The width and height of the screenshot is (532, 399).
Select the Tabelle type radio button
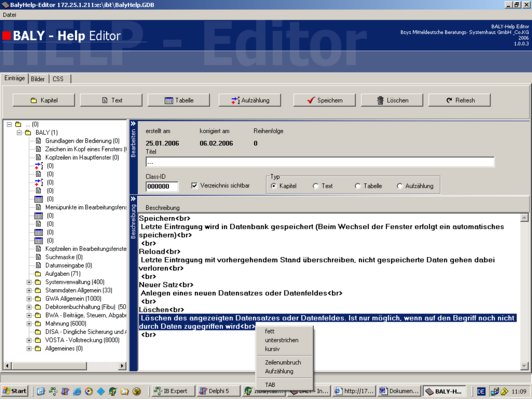(358, 186)
